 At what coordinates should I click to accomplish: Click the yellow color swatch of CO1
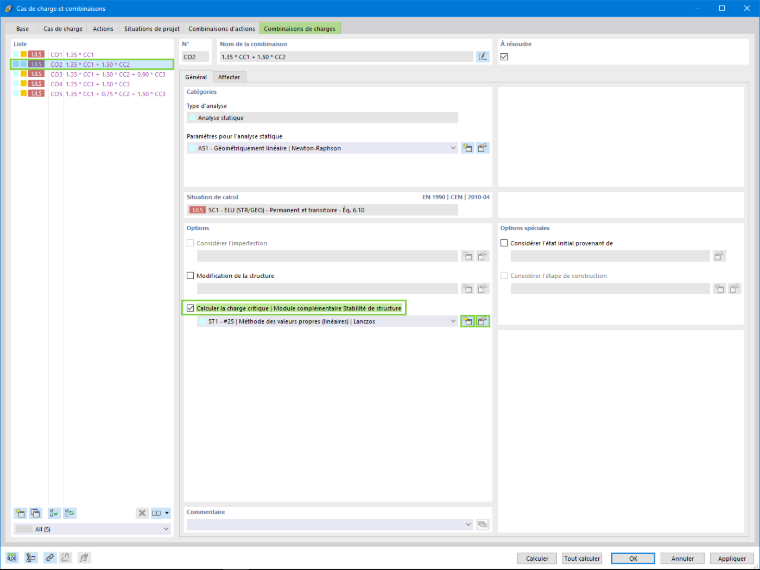click(x=23, y=54)
